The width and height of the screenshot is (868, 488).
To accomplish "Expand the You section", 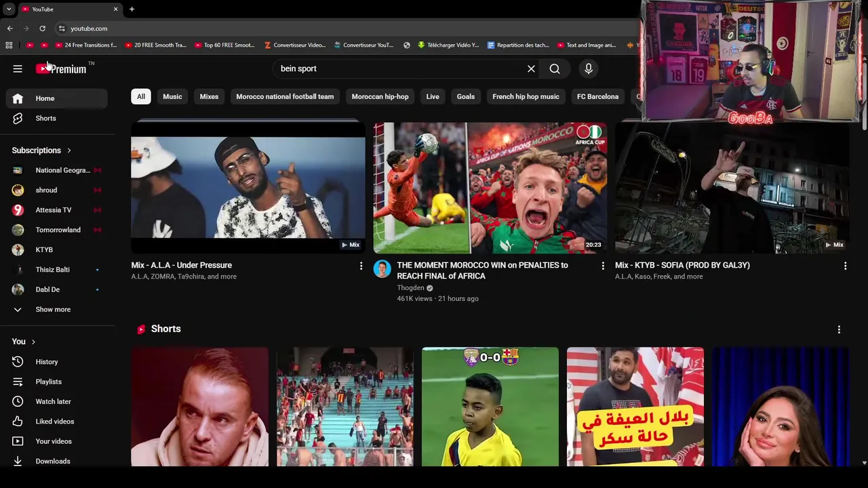I will 24,342.
